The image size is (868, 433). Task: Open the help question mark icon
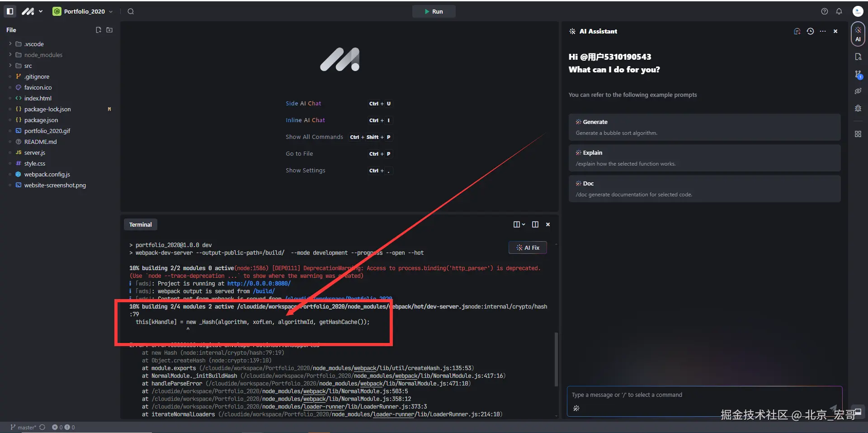pyautogui.click(x=825, y=11)
